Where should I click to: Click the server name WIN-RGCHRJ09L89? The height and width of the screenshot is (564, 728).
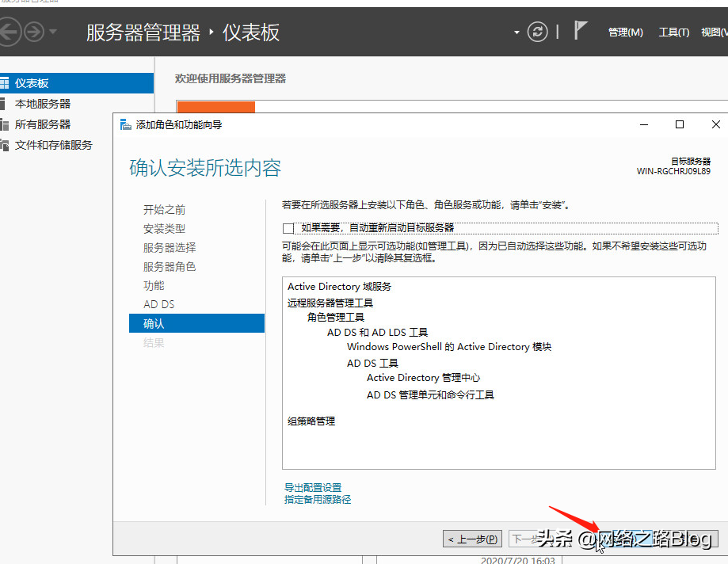pos(673,171)
